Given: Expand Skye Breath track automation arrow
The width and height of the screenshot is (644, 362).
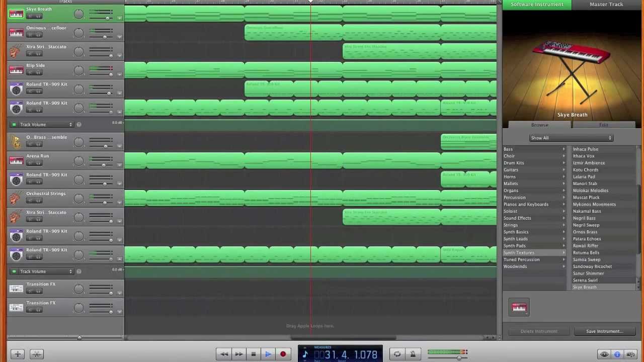Looking at the screenshot, I should (119, 18).
